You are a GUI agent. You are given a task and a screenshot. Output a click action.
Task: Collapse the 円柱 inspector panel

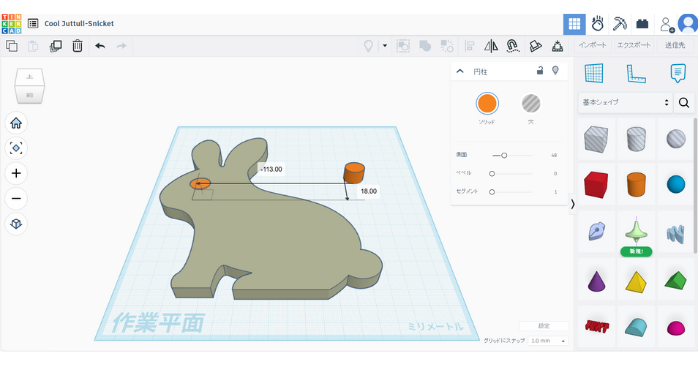pyautogui.click(x=460, y=71)
